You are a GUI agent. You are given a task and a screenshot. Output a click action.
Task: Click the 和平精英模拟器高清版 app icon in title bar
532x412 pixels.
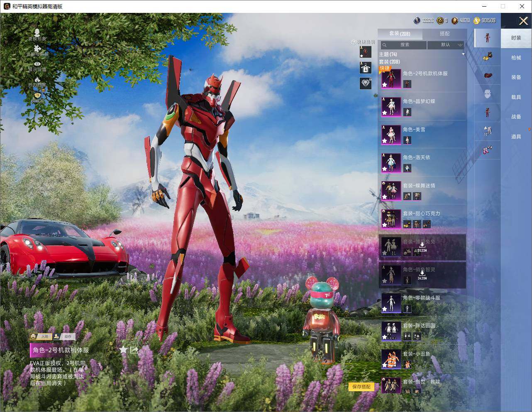point(7,7)
